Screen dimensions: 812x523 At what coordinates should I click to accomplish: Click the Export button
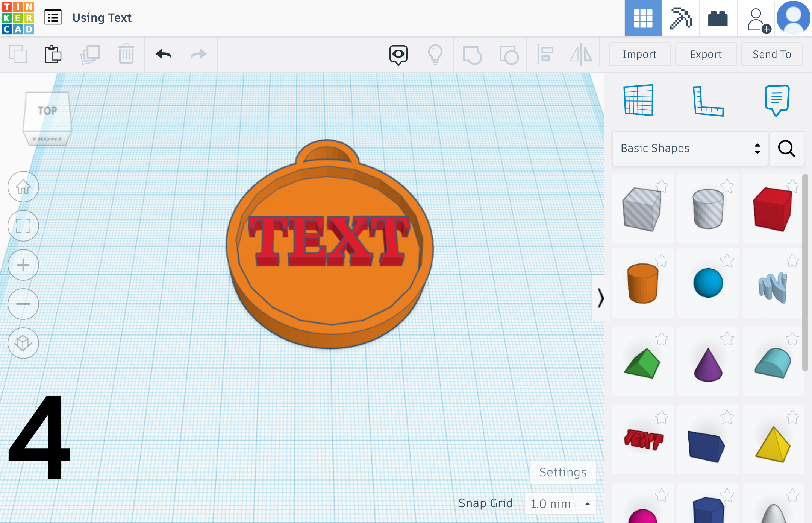706,54
